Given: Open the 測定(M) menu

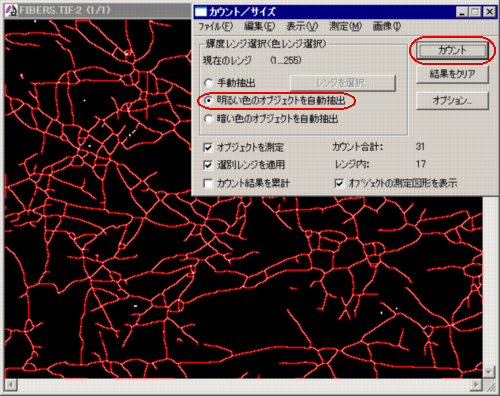Looking at the screenshot, I should tap(345, 26).
